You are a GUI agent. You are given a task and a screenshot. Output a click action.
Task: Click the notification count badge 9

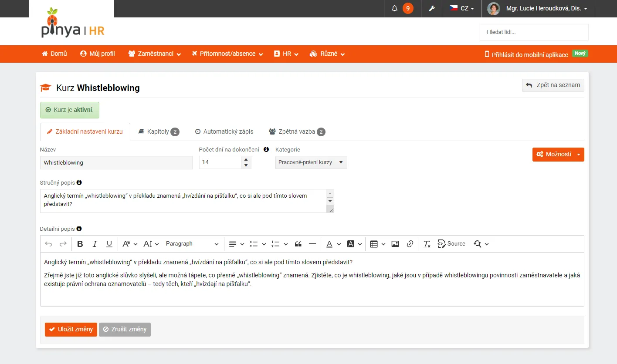(x=408, y=8)
